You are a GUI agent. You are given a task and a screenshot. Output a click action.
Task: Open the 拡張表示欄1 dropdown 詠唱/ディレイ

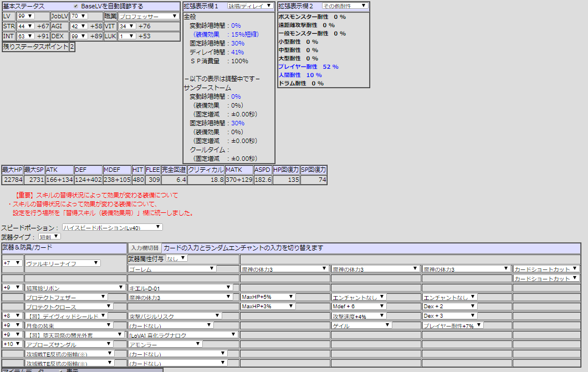coord(250,6)
